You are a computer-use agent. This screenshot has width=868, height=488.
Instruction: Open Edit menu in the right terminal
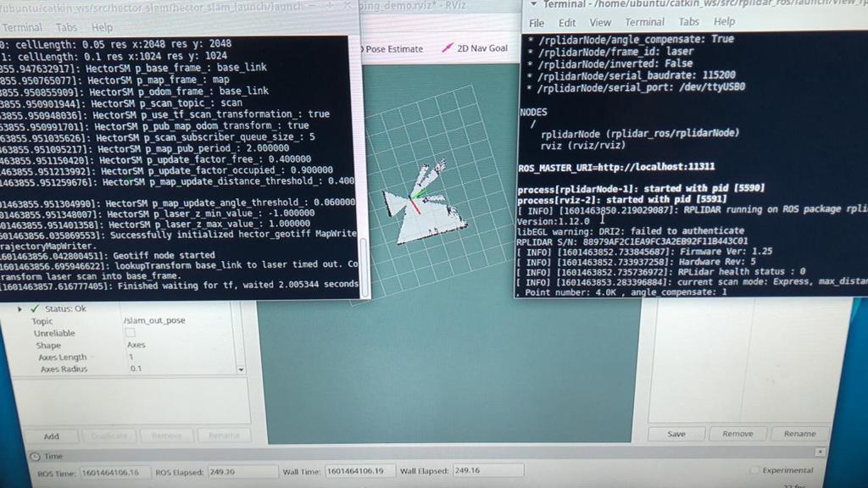click(566, 23)
